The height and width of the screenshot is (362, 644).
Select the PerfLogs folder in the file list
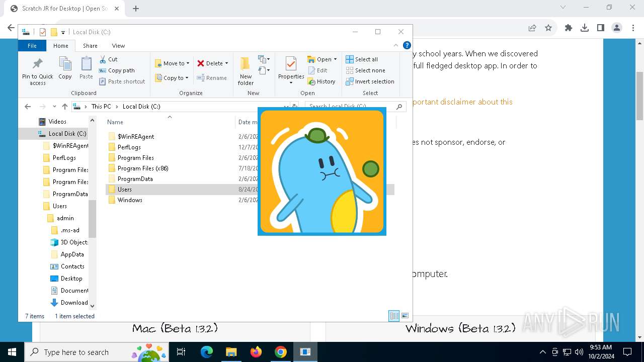tap(129, 147)
